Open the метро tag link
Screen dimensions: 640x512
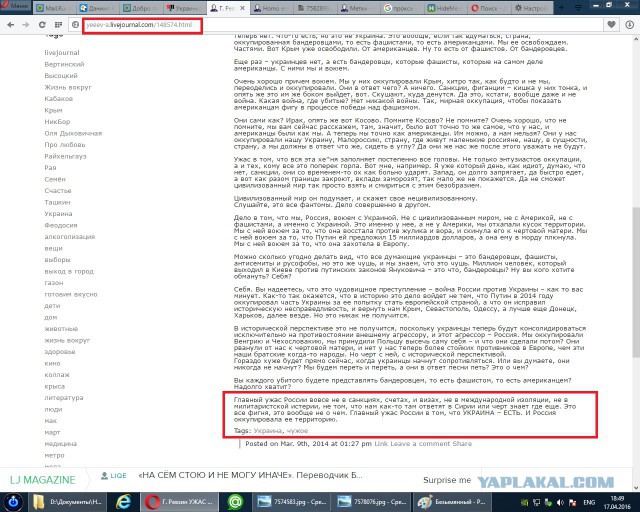(x=54, y=455)
